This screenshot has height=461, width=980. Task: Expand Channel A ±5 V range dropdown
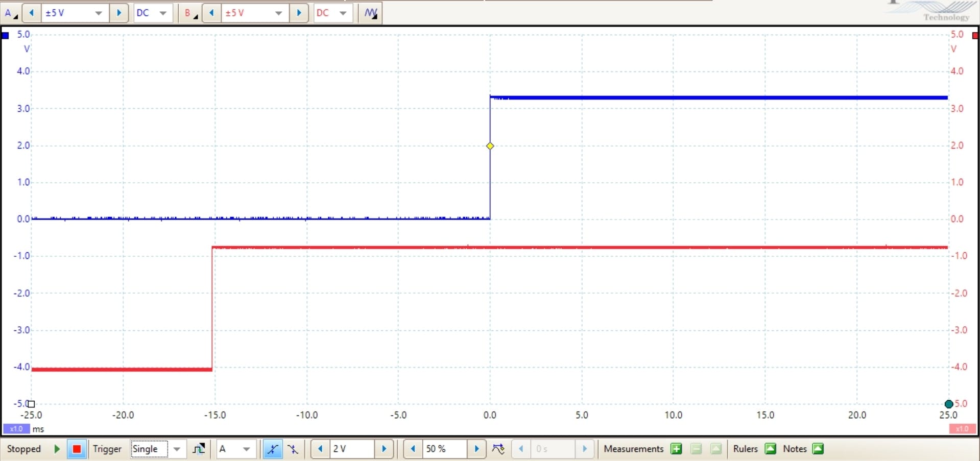point(99,13)
